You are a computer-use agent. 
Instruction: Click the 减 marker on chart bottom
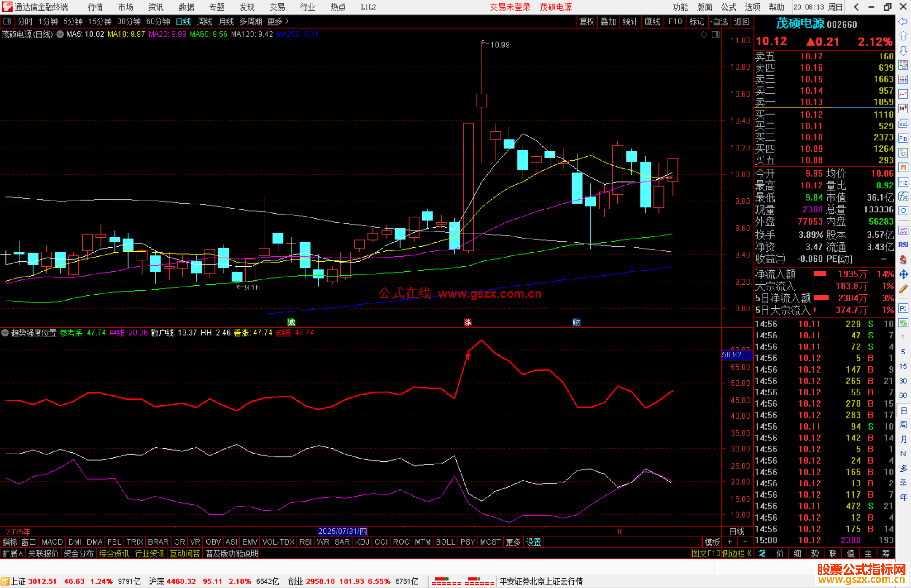(x=291, y=322)
